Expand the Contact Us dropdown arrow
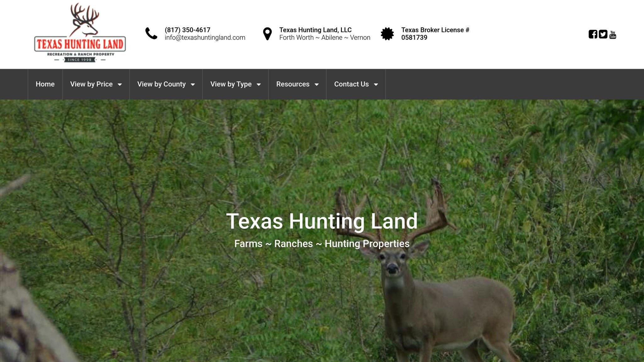Screen dimensions: 644x362 (x=376, y=85)
